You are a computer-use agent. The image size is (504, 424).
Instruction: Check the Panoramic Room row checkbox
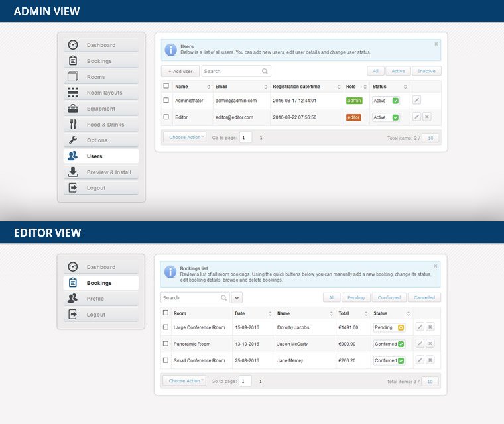pos(166,344)
